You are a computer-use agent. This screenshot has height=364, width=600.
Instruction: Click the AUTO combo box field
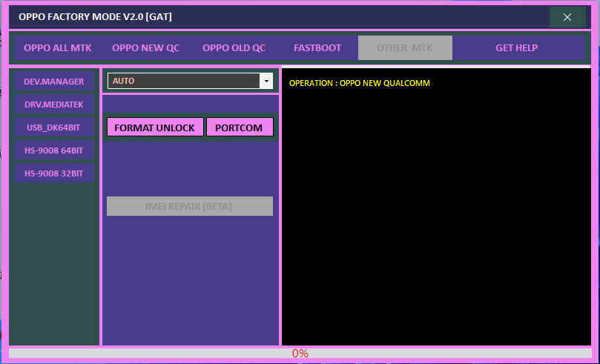pos(182,81)
